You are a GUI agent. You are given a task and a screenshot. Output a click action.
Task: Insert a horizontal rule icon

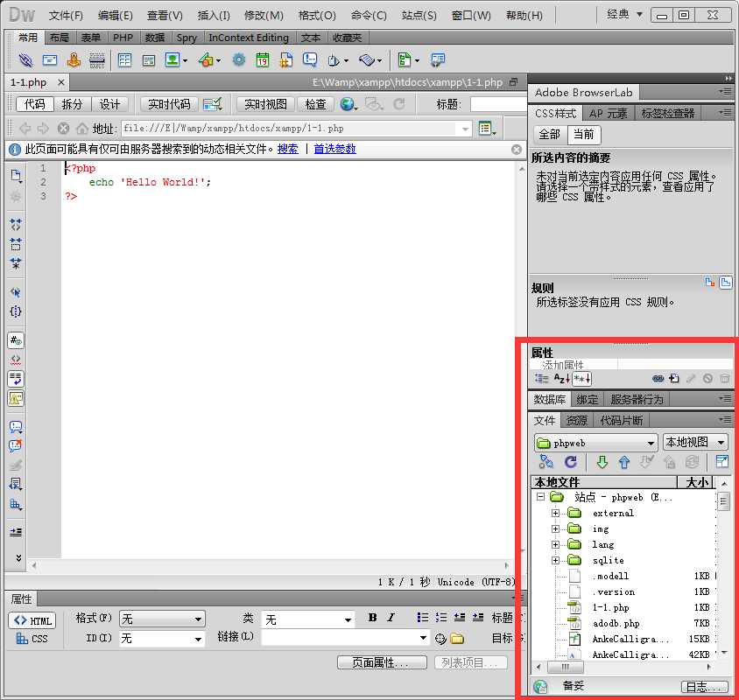[x=96, y=60]
